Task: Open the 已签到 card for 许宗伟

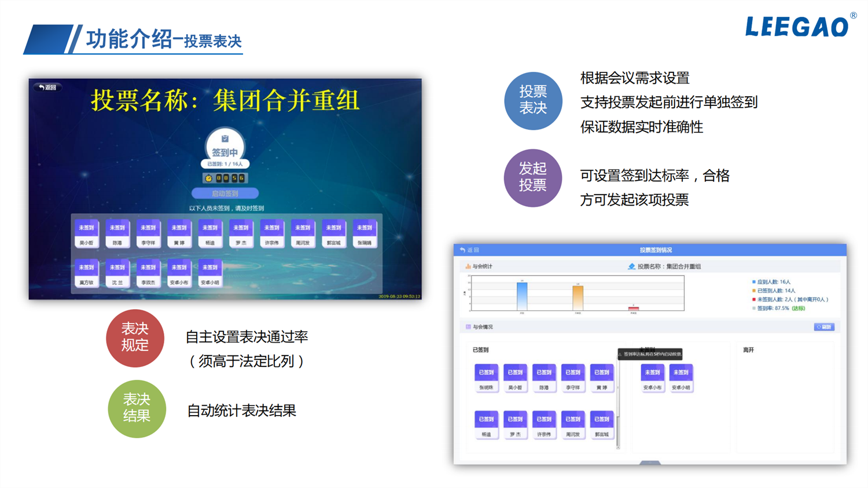Action: [544, 425]
